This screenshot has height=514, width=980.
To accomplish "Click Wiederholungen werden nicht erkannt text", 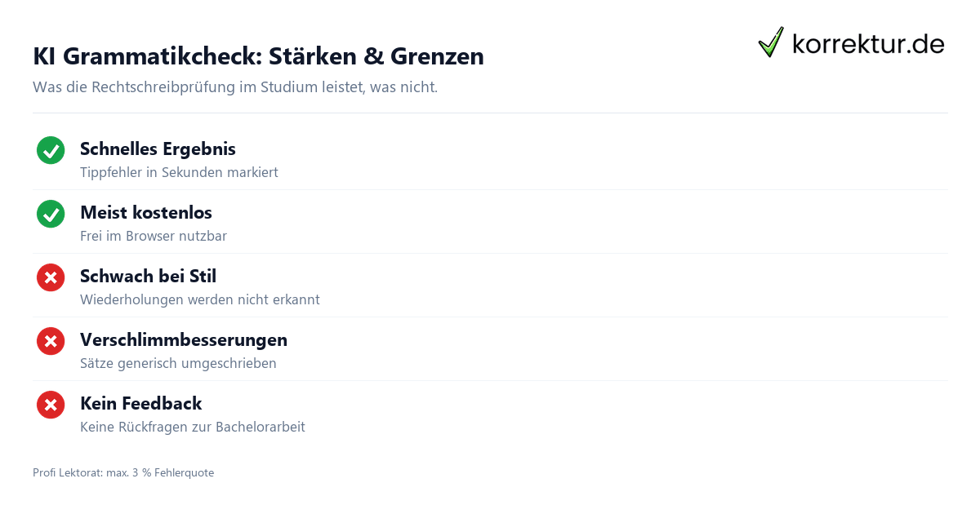I will 200,300.
